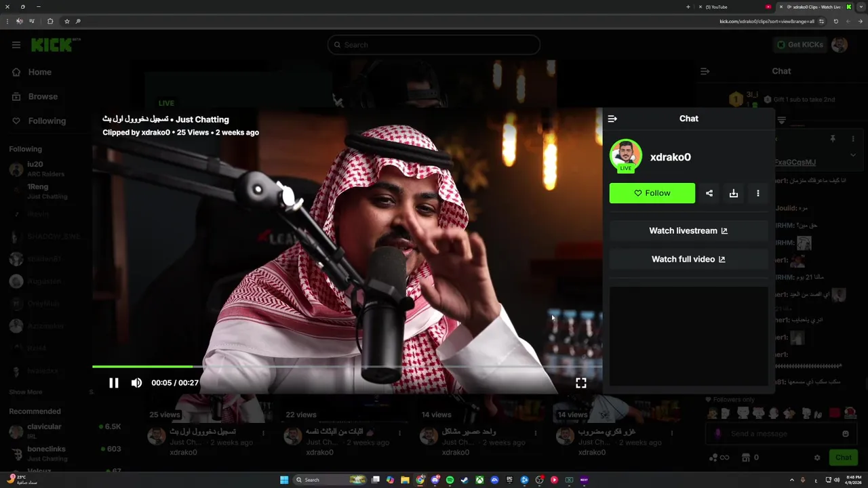Open Epic Games launcher from taskbar
The image size is (868, 488).
(509, 480)
